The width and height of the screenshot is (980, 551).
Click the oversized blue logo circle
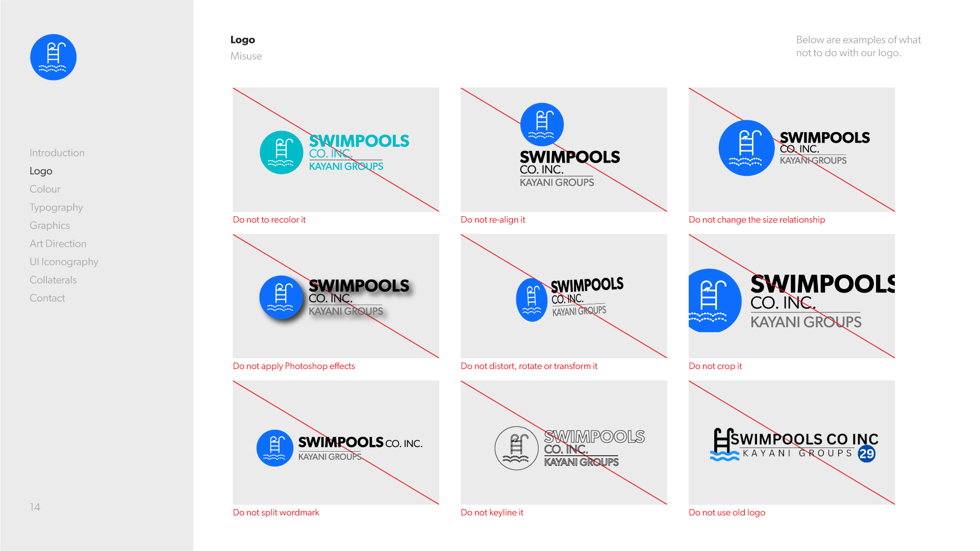tap(746, 148)
